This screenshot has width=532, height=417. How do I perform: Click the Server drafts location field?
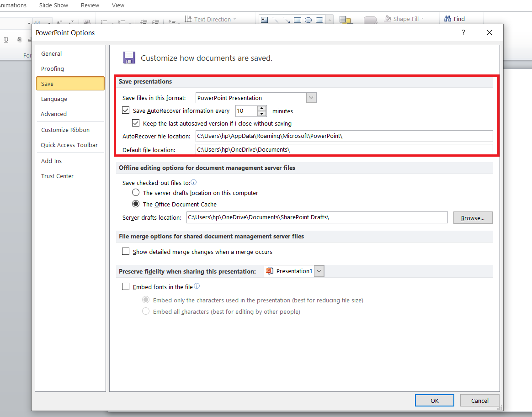[x=317, y=217]
